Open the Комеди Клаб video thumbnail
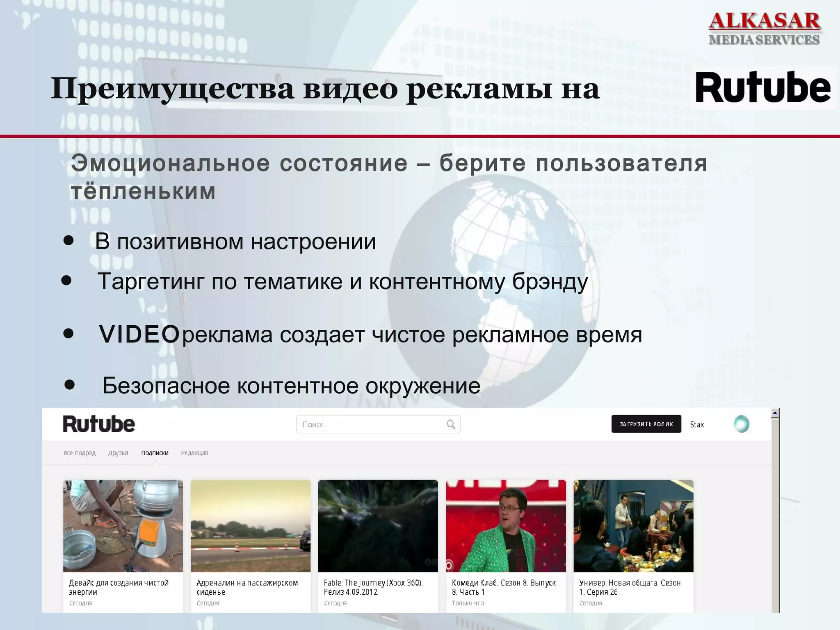840x630 pixels. [x=506, y=526]
